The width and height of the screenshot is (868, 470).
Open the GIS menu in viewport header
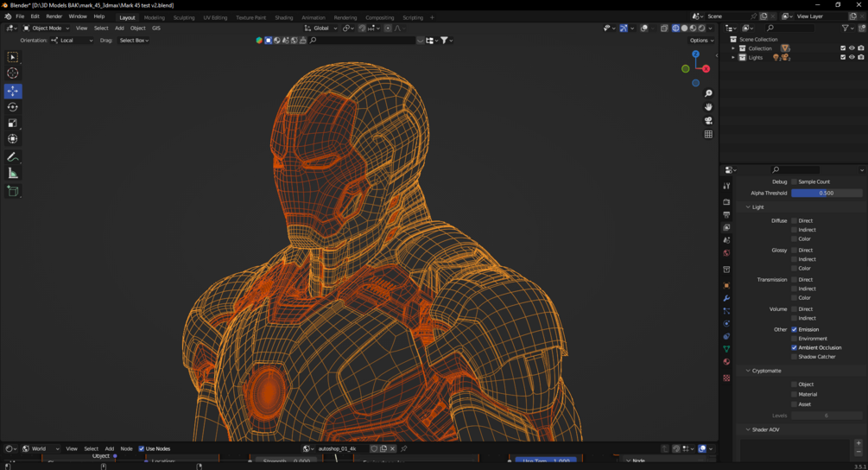click(156, 29)
